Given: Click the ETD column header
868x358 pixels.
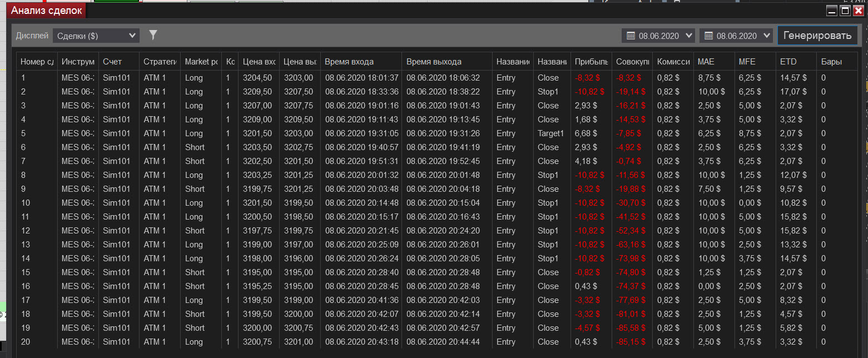Looking at the screenshot, I should (x=796, y=62).
